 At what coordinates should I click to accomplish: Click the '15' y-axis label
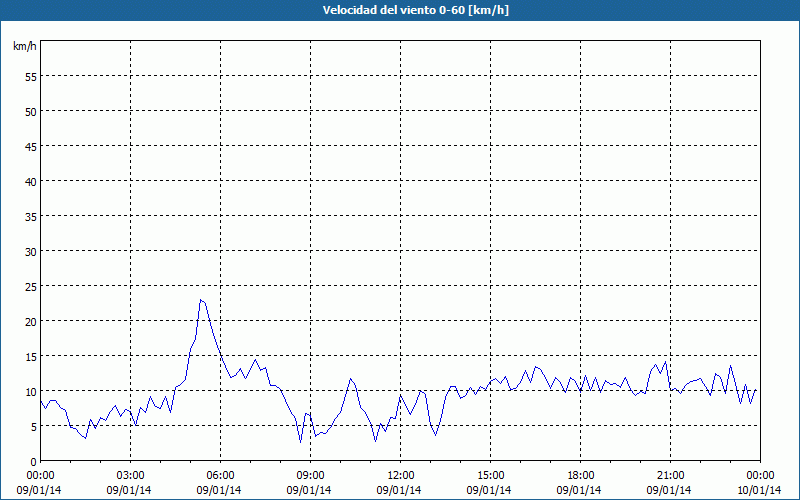31,357
